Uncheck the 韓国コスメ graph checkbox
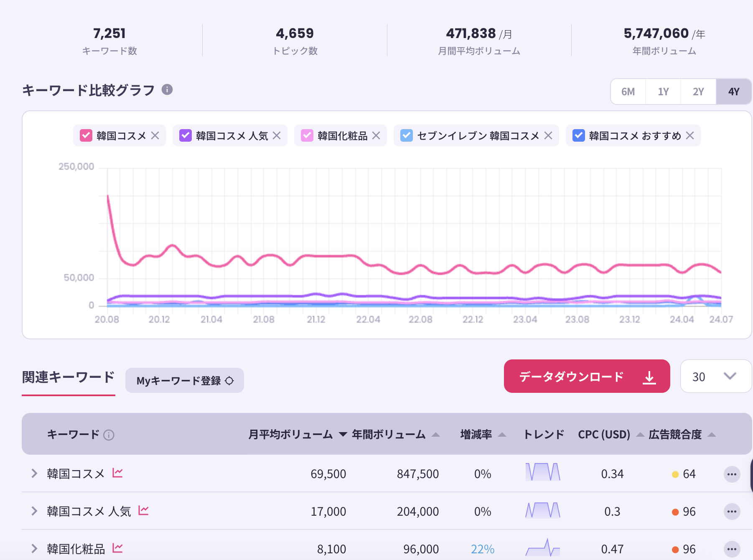The width and height of the screenshot is (753, 560). click(x=86, y=136)
